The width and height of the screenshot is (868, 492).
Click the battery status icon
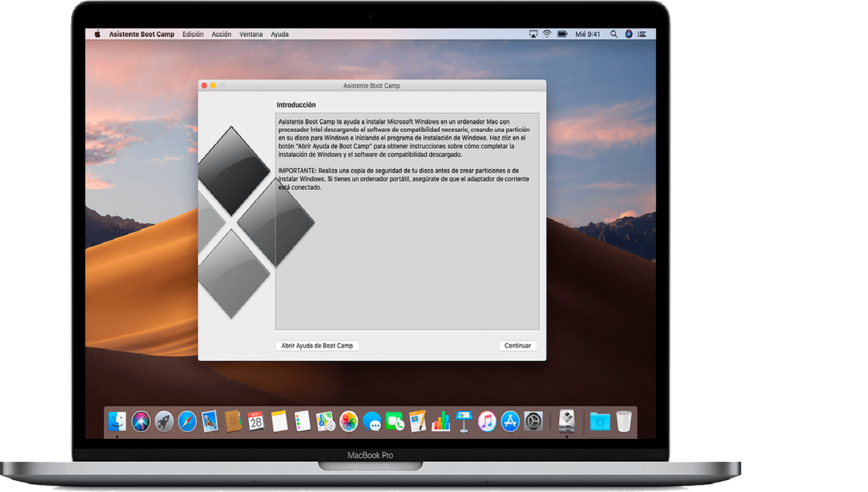point(563,34)
